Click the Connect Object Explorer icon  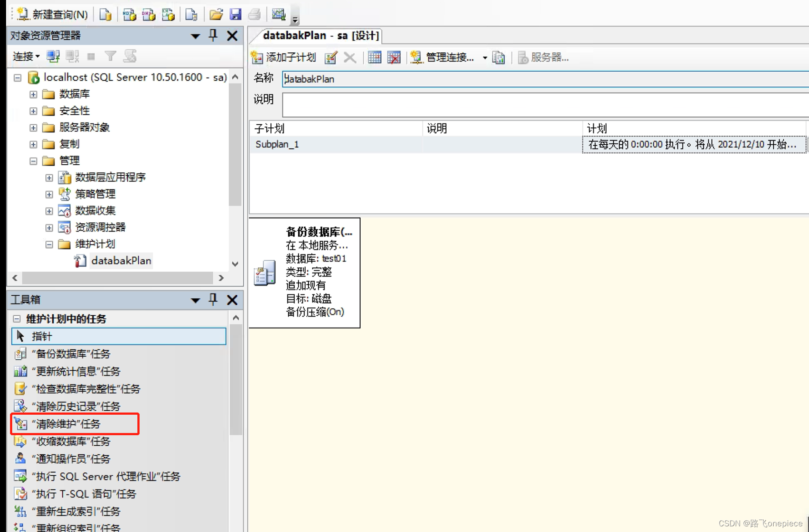point(53,56)
